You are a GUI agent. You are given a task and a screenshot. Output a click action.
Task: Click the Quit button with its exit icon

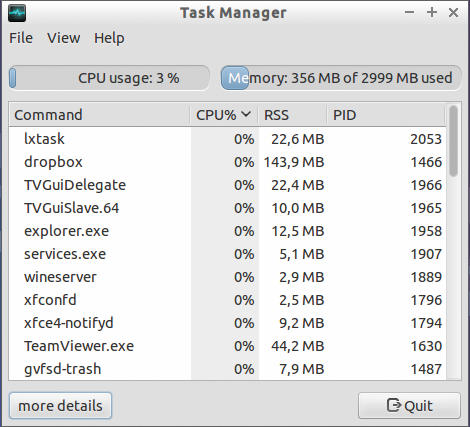tap(409, 406)
